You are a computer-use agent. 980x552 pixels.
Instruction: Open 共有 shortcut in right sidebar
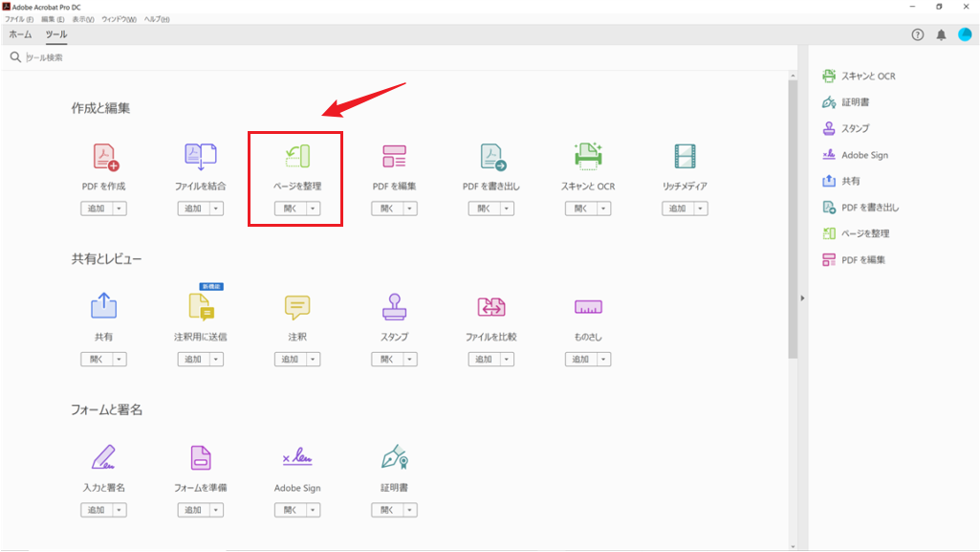[841, 182]
